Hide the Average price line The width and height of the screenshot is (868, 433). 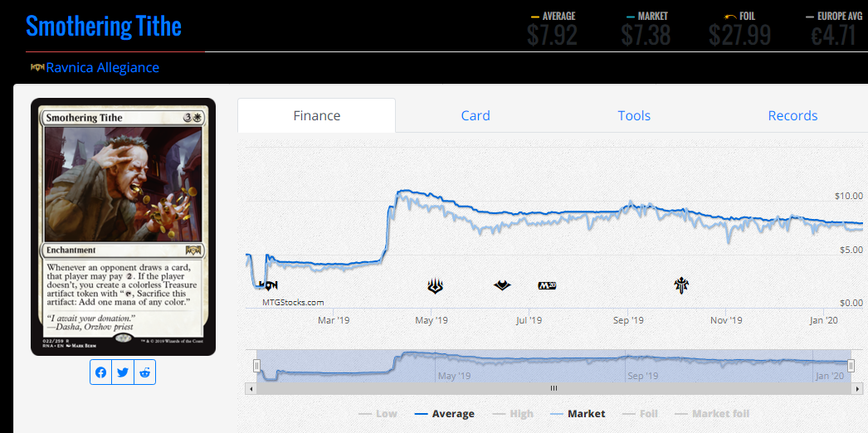(x=445, y=413)
